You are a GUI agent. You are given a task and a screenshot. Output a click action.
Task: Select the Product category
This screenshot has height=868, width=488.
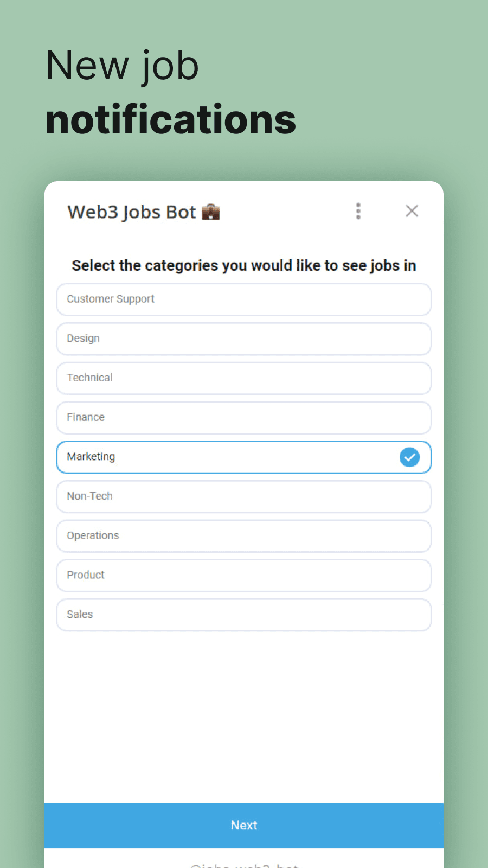244,575
